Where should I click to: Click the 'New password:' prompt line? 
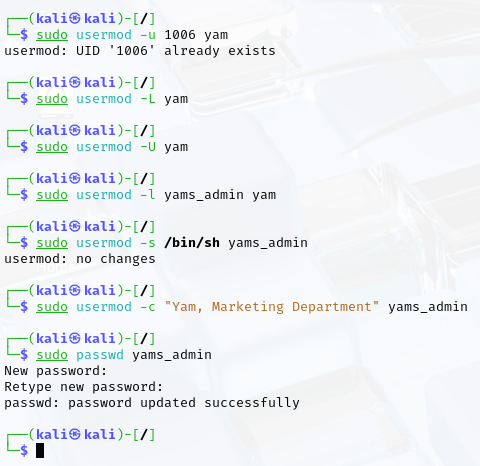[x=56, y=371]
